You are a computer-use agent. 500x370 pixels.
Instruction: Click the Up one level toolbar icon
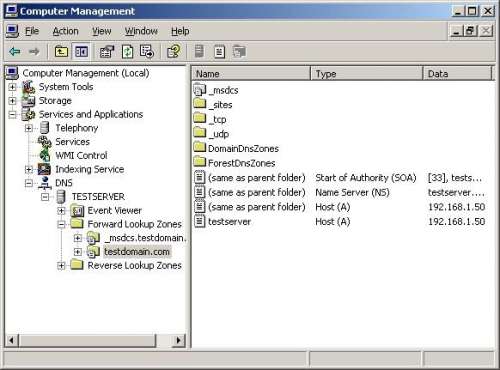(61, 52)
